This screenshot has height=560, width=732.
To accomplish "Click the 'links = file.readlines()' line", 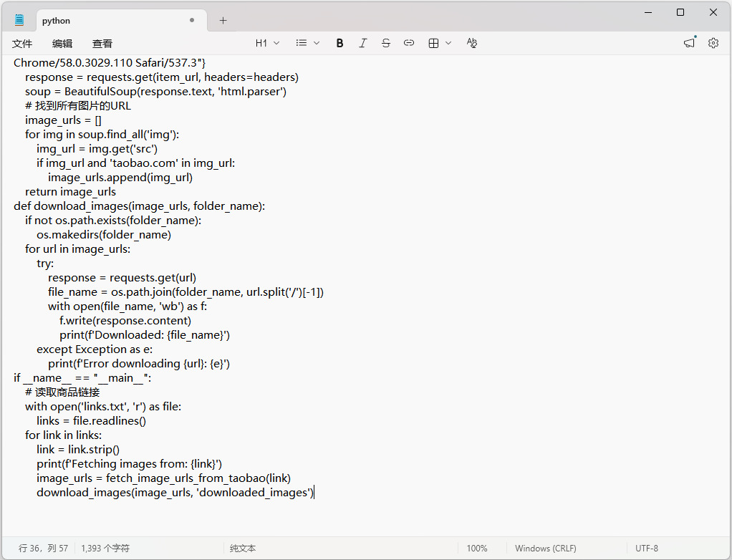I will pyautogui.click(x=92, y=421).
